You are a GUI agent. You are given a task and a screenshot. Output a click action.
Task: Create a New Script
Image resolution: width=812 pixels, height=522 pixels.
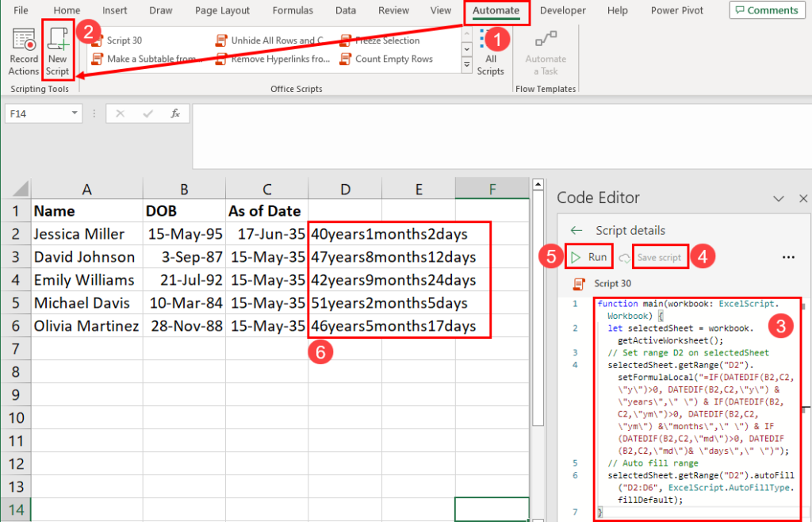[x=57, y=51]
